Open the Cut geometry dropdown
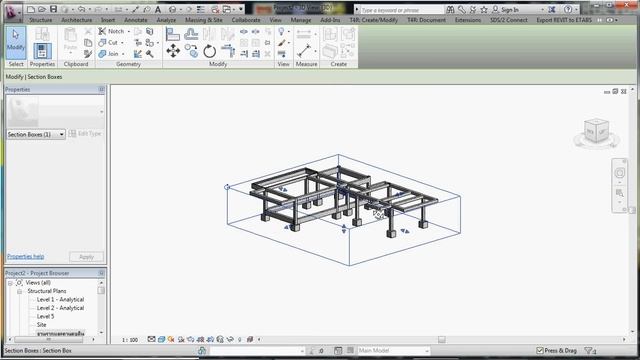Screen dimensions: 640x360 122,42
